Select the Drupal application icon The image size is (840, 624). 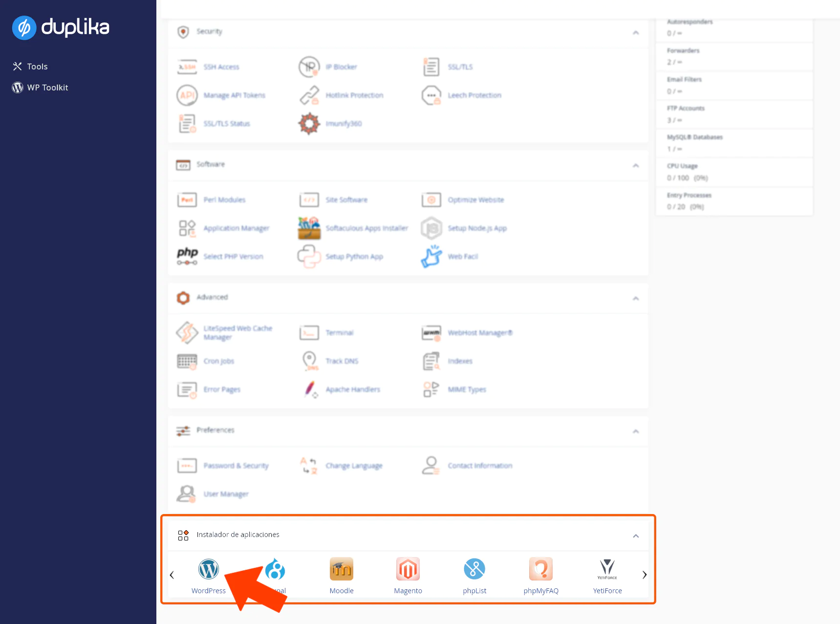[275, 569]
